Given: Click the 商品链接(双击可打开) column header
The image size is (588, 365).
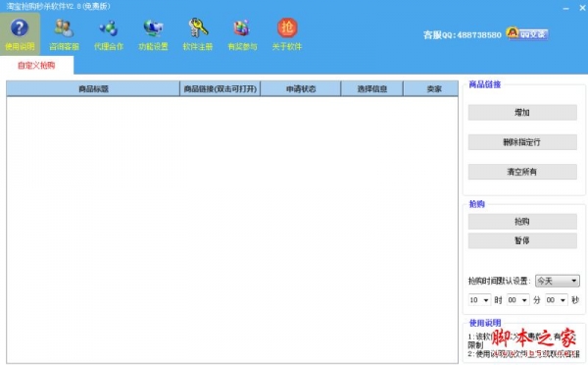Looking at the screenshot, I should click(x=220, y=89).
